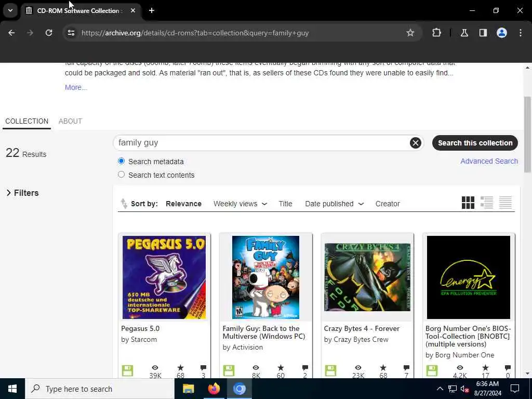
Task: Open Family Guy: Back to the Multiverse title
Action: (263, 332)
